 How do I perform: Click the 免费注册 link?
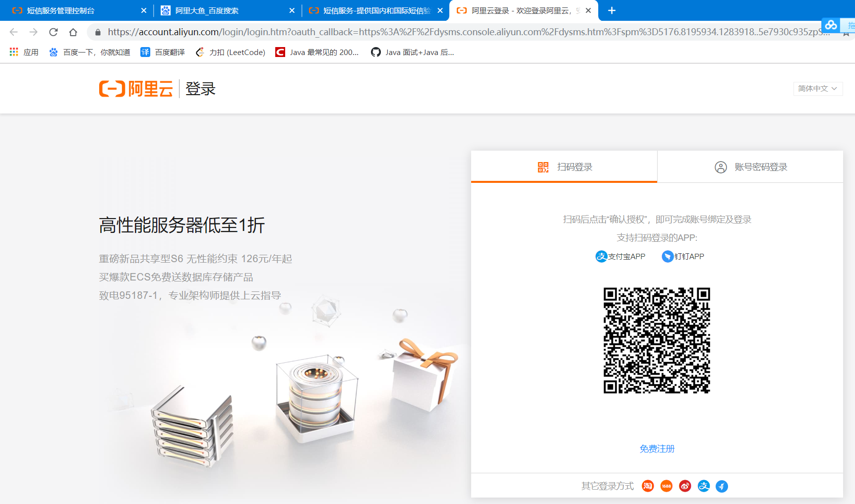tap(657, 449)
